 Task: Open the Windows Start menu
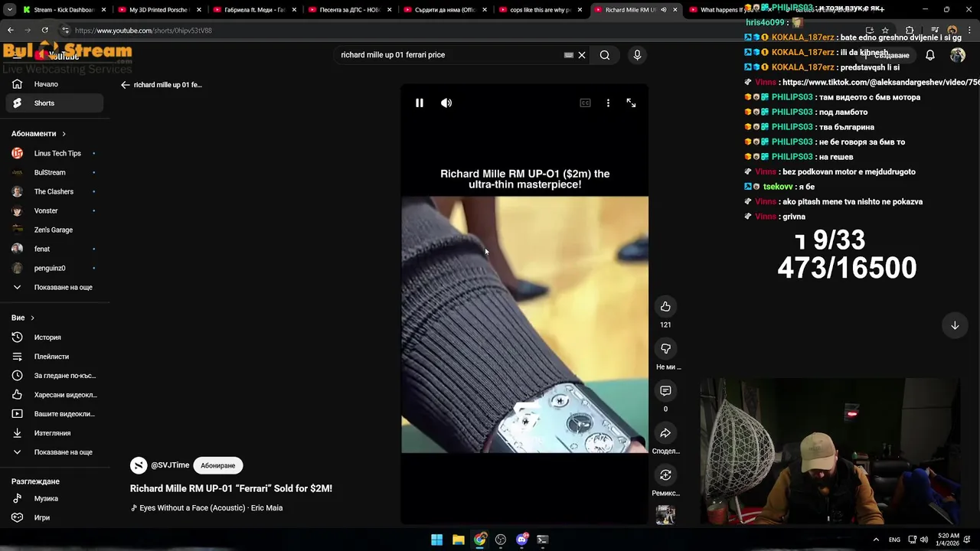(x=436, y=540)
